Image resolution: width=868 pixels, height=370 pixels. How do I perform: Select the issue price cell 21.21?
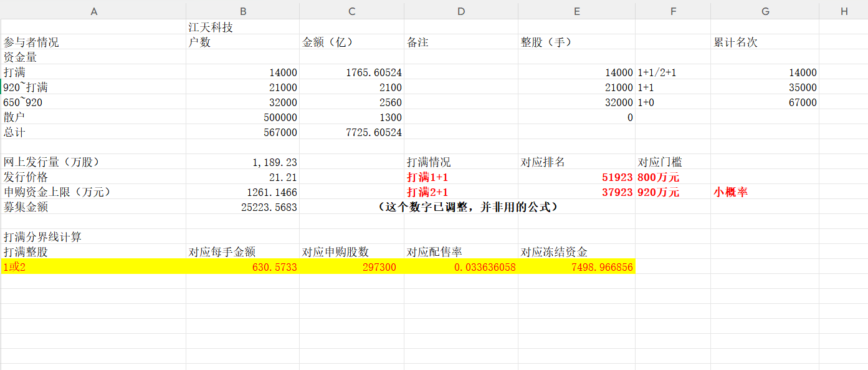click(242, 177)
